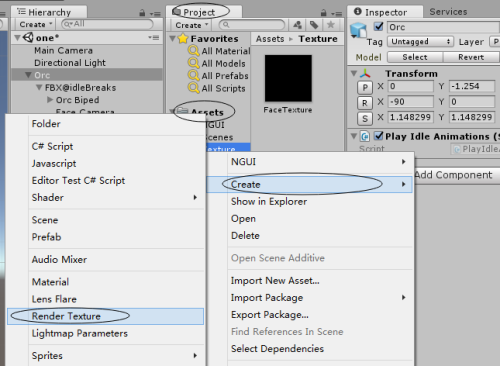Click the search by label tag icon
Screen dimensions: 500x366
(314, 25)
